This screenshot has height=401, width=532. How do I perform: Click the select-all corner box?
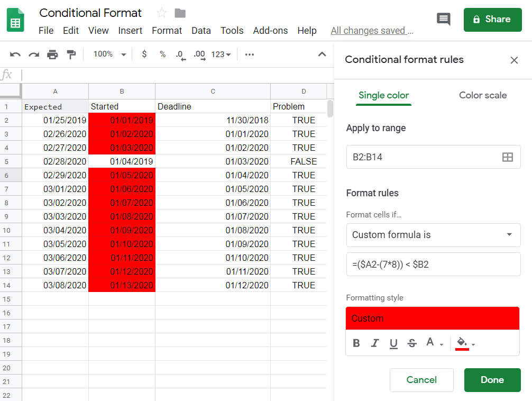pyautogui.click(x=11, y=92)
